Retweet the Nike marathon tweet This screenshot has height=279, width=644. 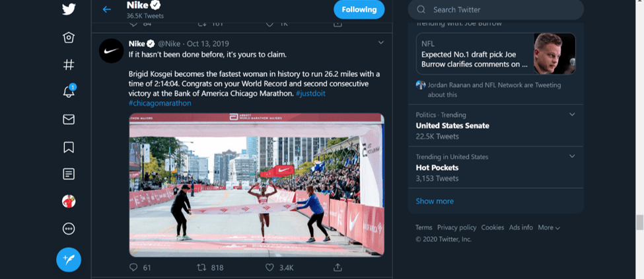click(x=202, y=267)
